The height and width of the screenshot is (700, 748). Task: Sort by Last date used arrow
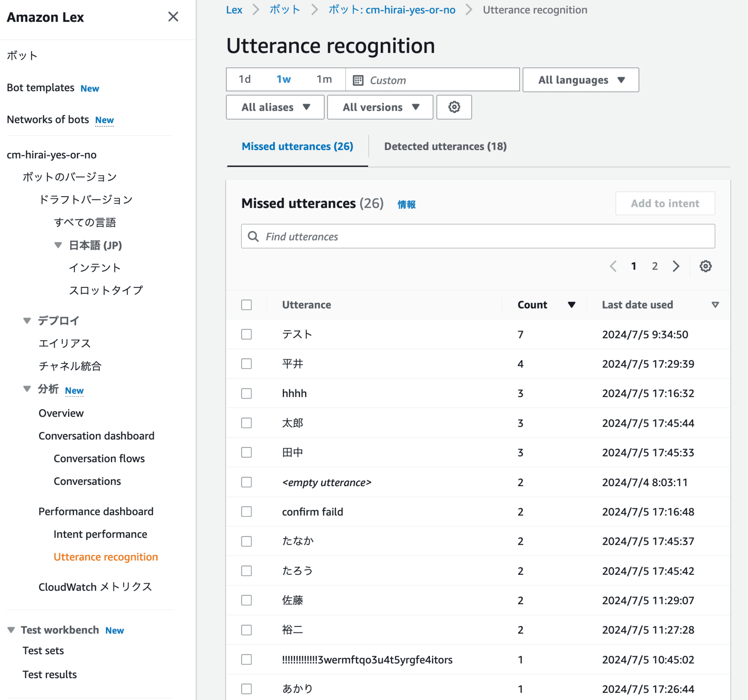[715, 305]
